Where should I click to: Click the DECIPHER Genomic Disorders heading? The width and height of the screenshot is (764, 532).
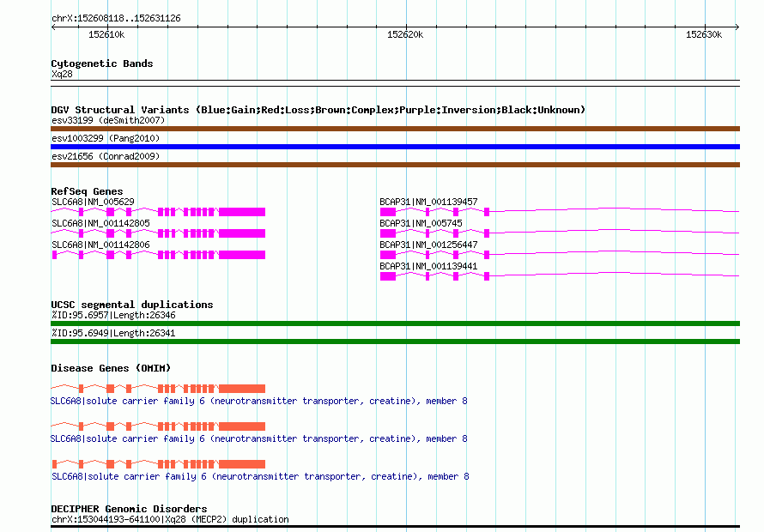(129, 509)
